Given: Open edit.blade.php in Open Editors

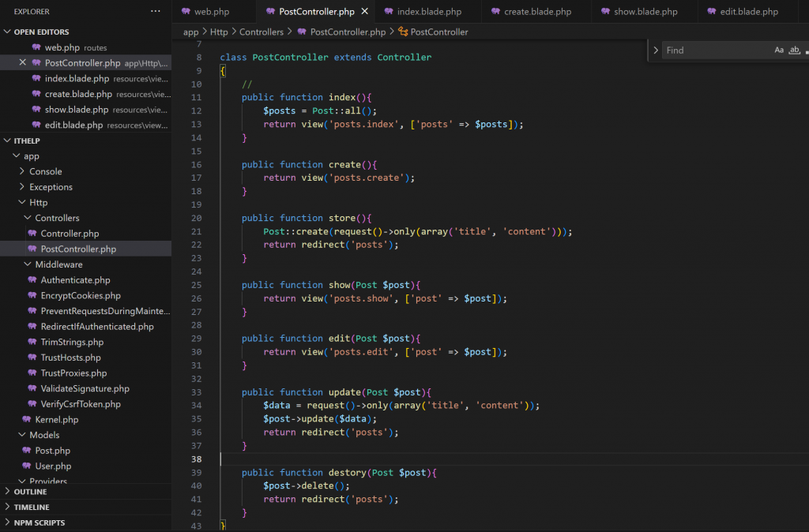Looking at the screenshot, I should coord(85,125).
